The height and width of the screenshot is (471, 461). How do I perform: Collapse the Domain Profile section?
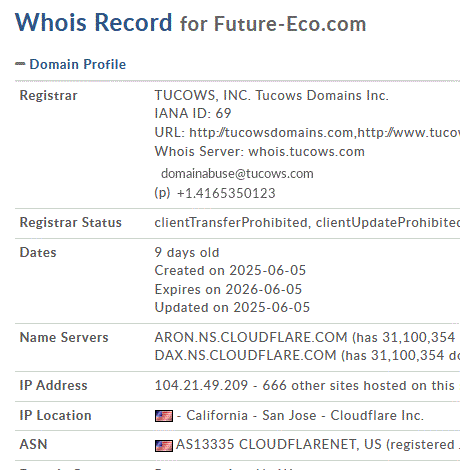(71, 64)
